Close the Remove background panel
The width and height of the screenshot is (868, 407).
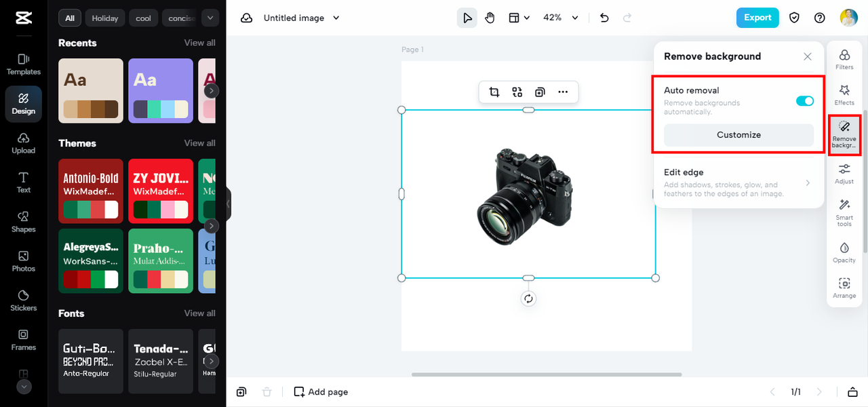click(808, 57)
